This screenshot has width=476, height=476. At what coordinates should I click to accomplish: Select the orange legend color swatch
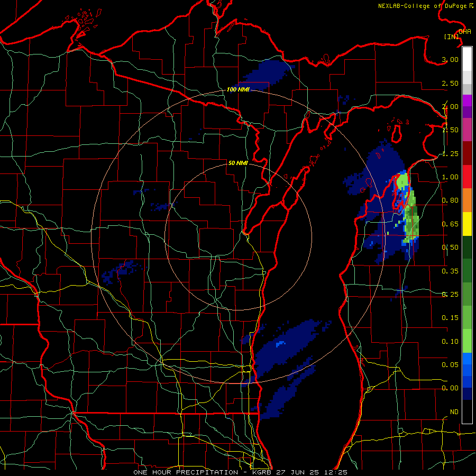tap(467, 200)
